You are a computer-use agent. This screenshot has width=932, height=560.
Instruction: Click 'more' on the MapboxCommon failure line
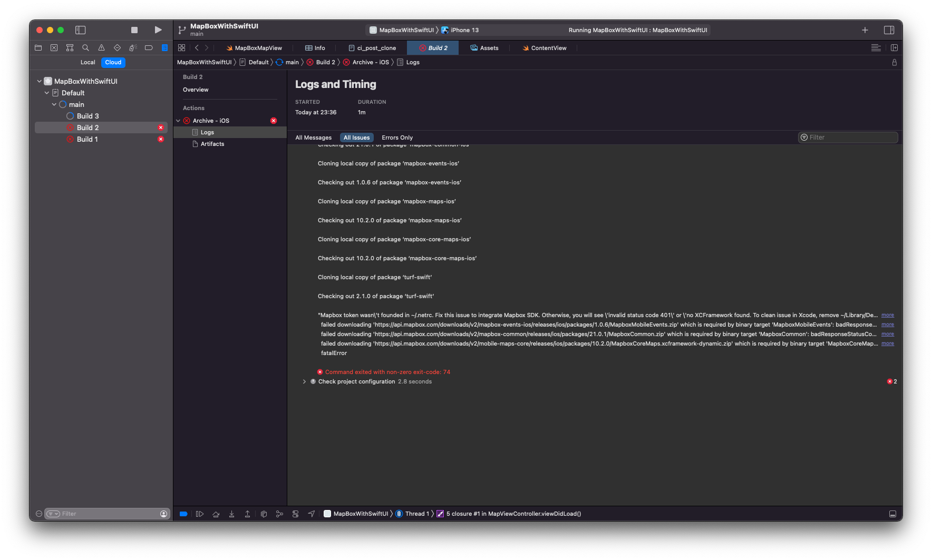[888, 334]
